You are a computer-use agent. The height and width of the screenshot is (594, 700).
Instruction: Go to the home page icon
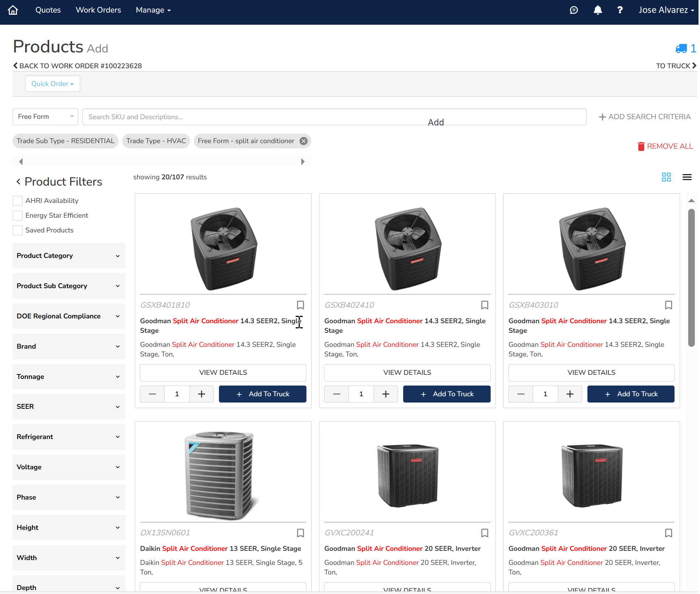point(13,10)
